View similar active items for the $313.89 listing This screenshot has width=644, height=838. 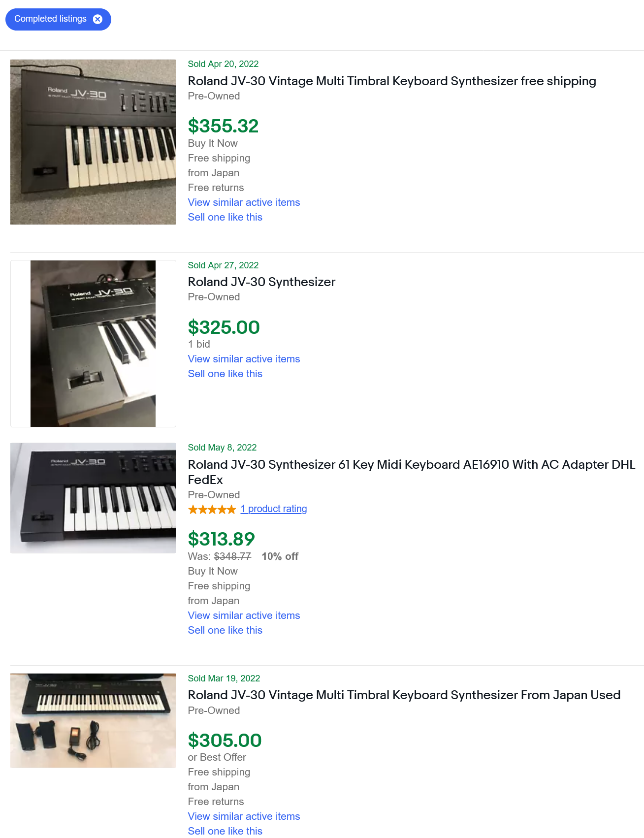(244, 615)
